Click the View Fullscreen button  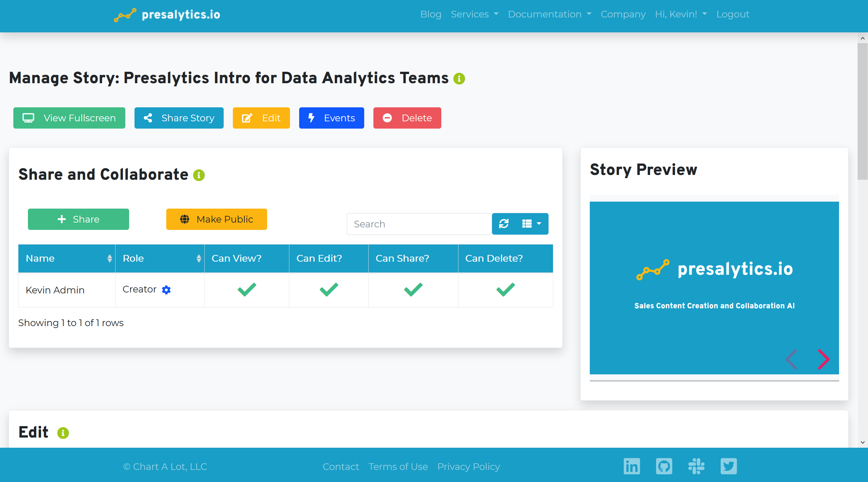tap(69, 118)
